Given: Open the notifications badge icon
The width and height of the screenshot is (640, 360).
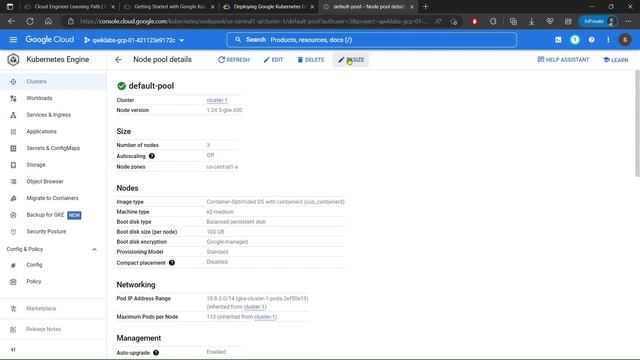Looking at the screenshot, I should 575,40.
